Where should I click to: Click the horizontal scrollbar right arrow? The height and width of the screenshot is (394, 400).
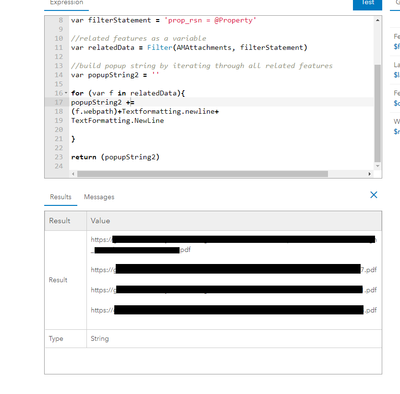click(x=369, y=174)
